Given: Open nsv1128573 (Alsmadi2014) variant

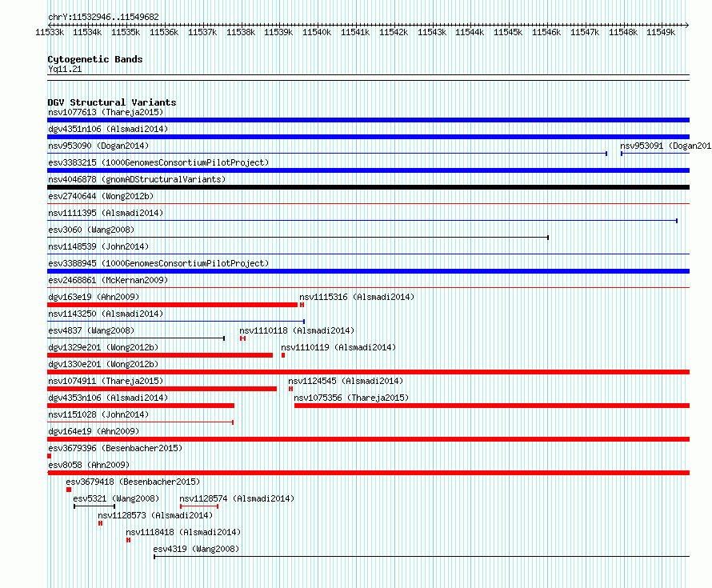Looking at the screenshot, I should 155,515.
